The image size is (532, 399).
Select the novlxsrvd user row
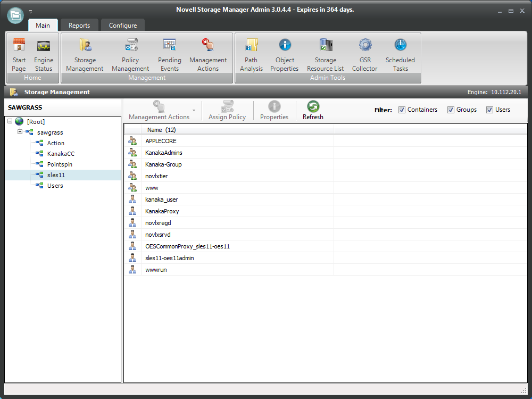(326, 235)
